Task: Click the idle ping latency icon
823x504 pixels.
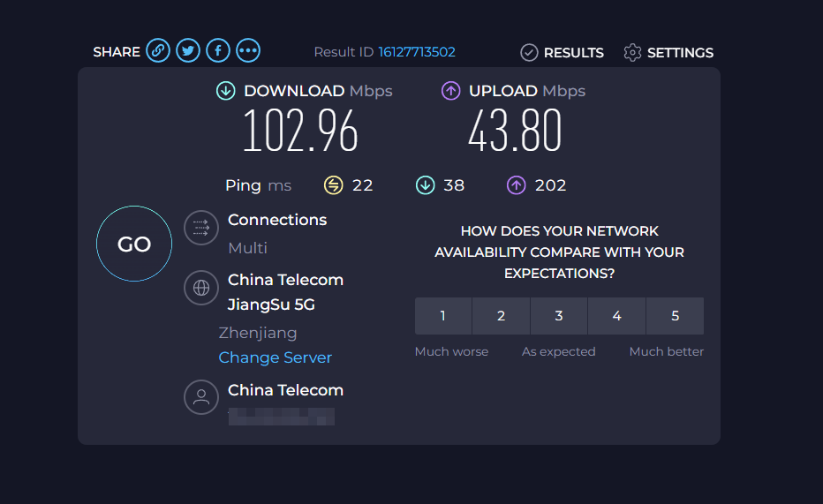Action: point(333,185)
